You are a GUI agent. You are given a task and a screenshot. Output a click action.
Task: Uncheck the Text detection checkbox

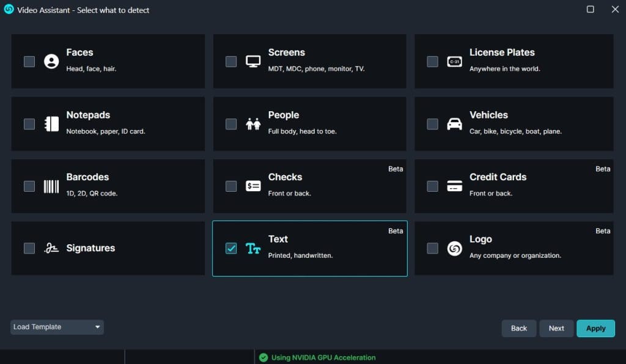coord(231,248)
